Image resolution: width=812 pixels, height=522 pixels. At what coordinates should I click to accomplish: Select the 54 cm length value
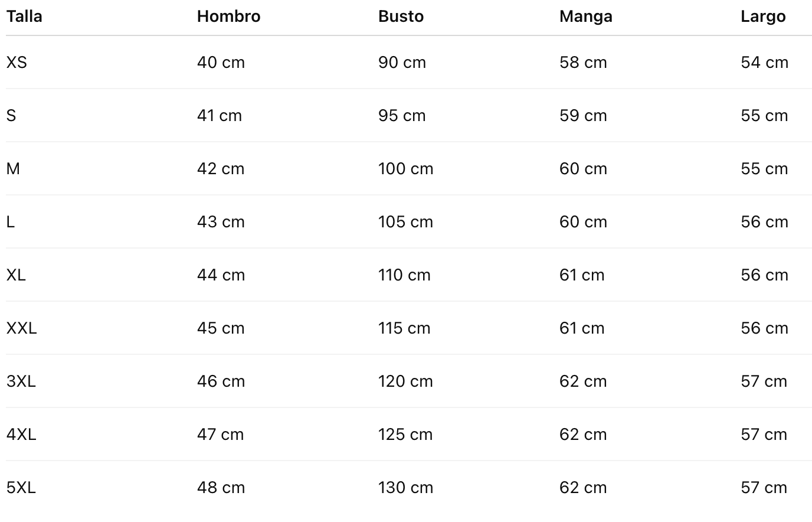(x=764, y=63)
